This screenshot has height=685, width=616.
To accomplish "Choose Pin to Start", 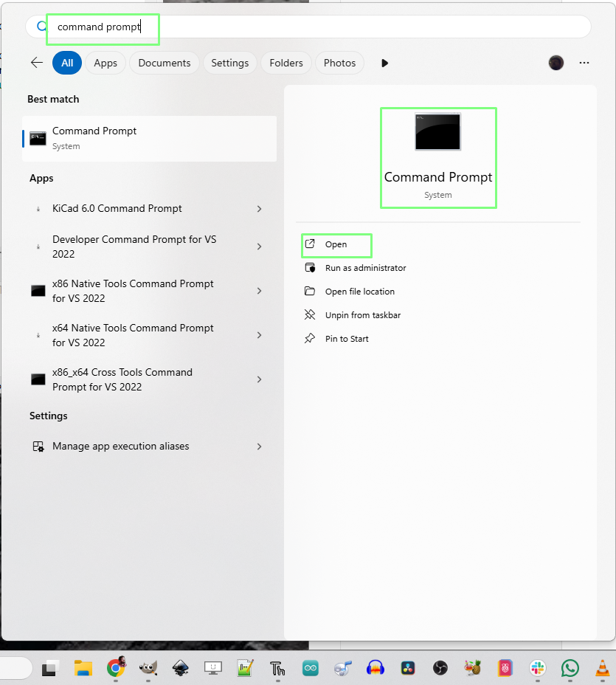I will point(336,339).
